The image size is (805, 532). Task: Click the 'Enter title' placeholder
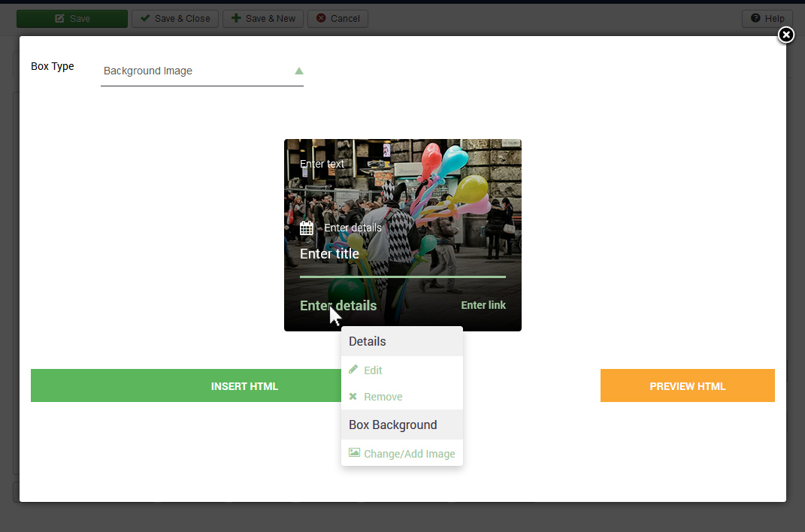point(330,253)
